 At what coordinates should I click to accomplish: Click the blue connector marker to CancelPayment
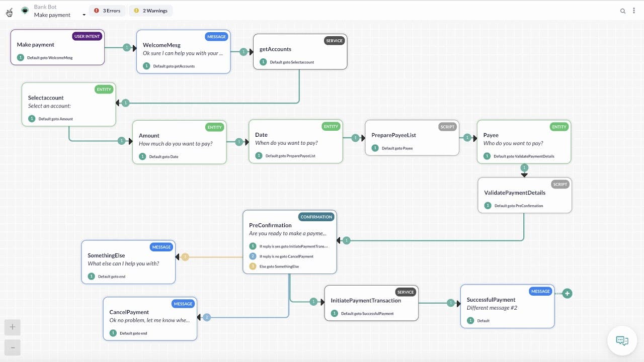click(x=206, y=317)
